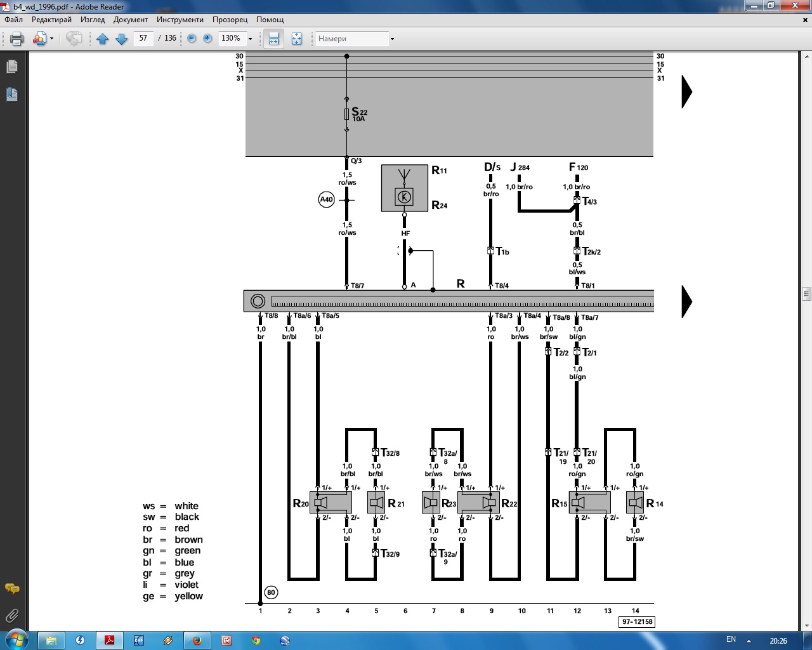Open Firefox from the Windows taskbar
This screenshot has height=650, width=812.
[197, 640]
